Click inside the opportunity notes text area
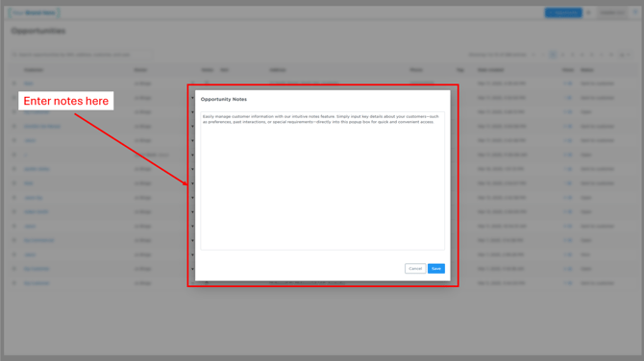Screen dimensions: 644x361 pyautogui.click(x=322, y=180)
